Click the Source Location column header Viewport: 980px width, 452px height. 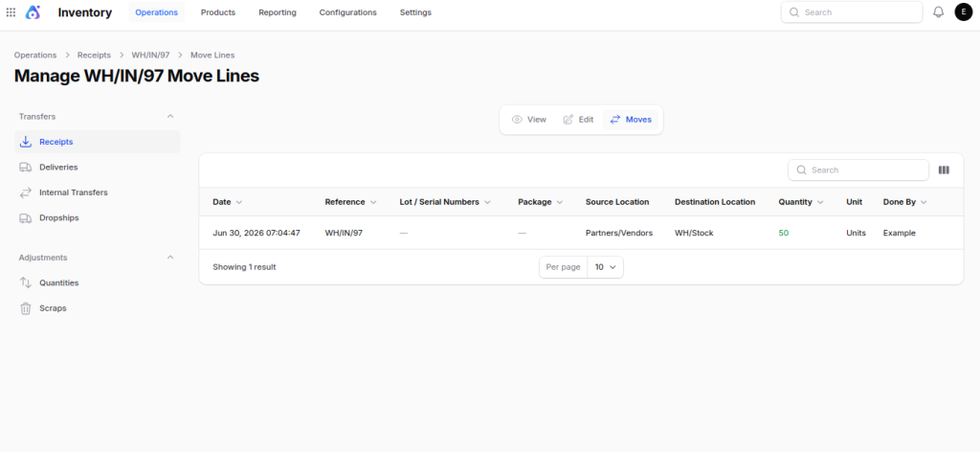pos(617,202)
